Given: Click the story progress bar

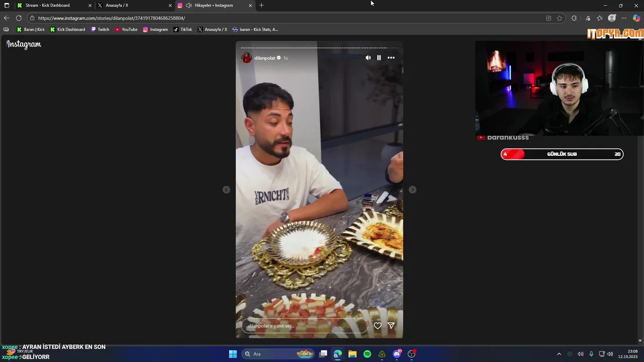Looking at the screenshot, I should [319, 48].
